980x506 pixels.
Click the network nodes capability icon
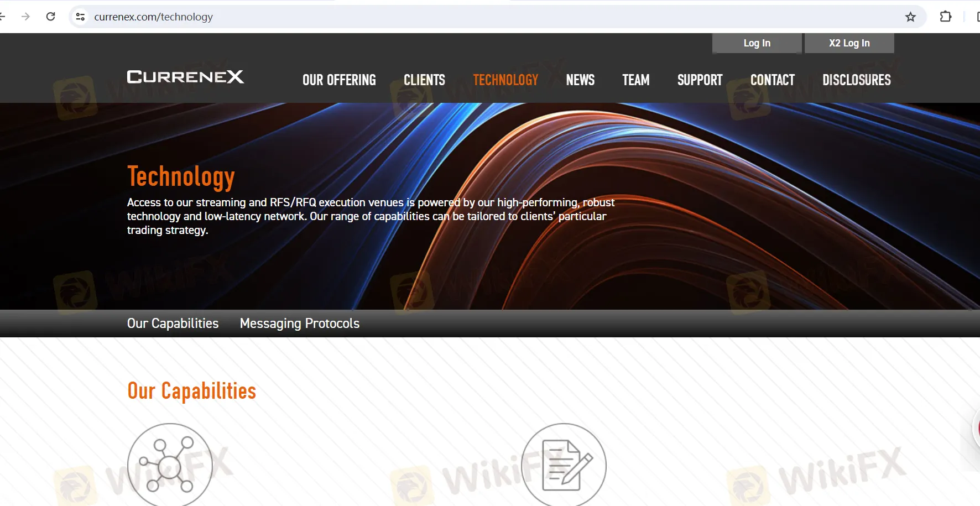pos(170,465)
